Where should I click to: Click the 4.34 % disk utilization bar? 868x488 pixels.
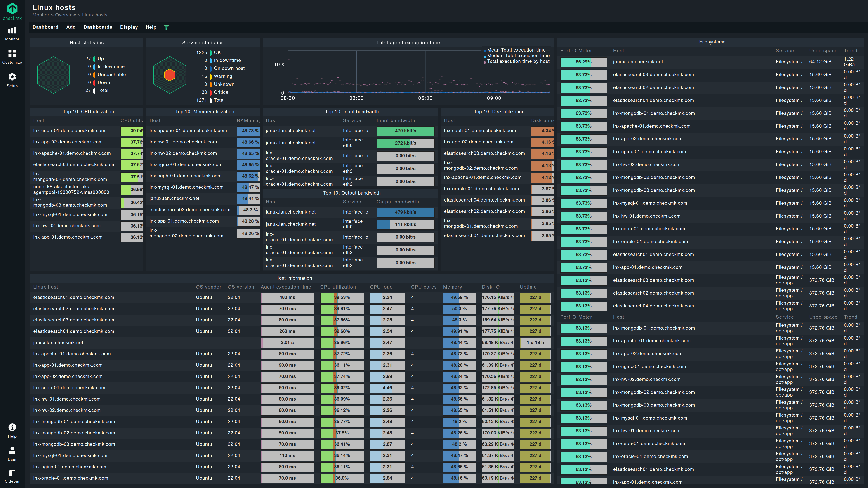coord(542,131)
